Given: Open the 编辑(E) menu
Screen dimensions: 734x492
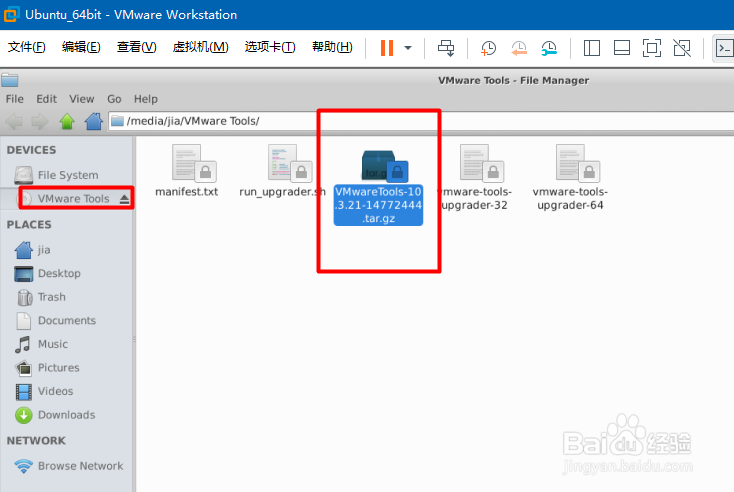Looking at the screenshot, I should click(81, 47).
